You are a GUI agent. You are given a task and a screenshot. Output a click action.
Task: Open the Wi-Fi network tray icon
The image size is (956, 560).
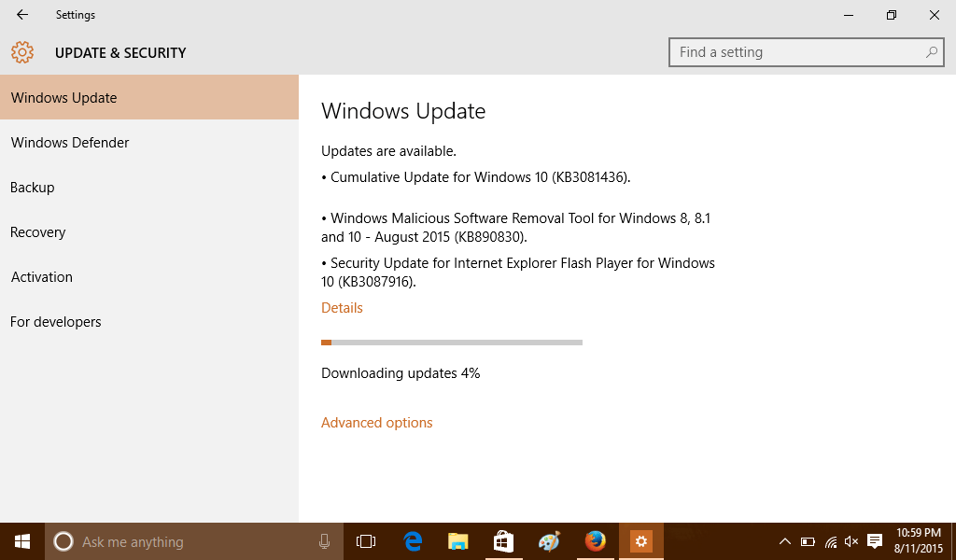tap(829, 541)
